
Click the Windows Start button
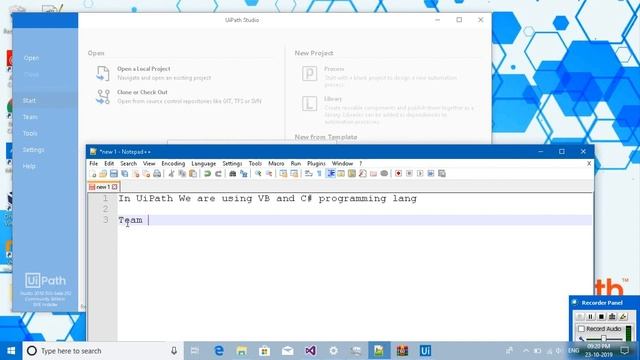tap(11, 351)
